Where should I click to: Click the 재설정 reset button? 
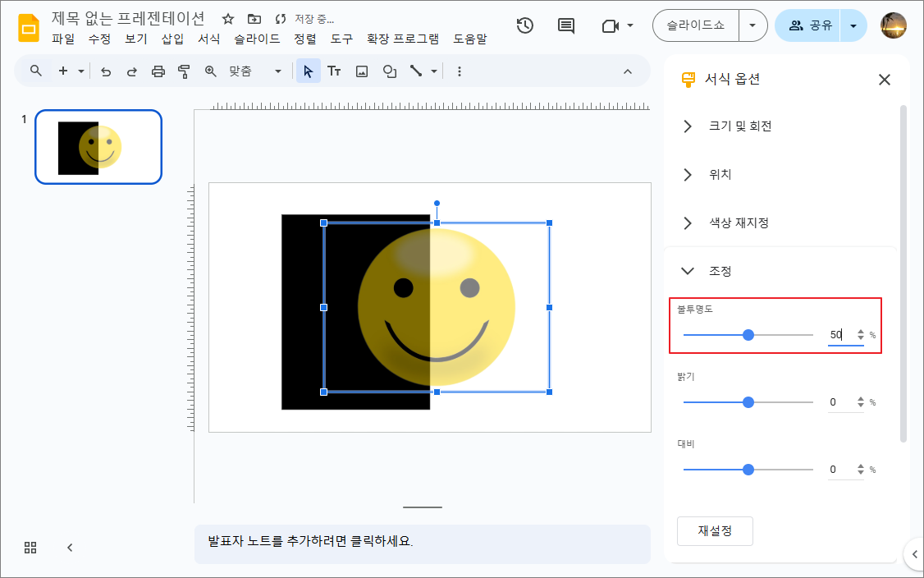[x=715, y=531]
